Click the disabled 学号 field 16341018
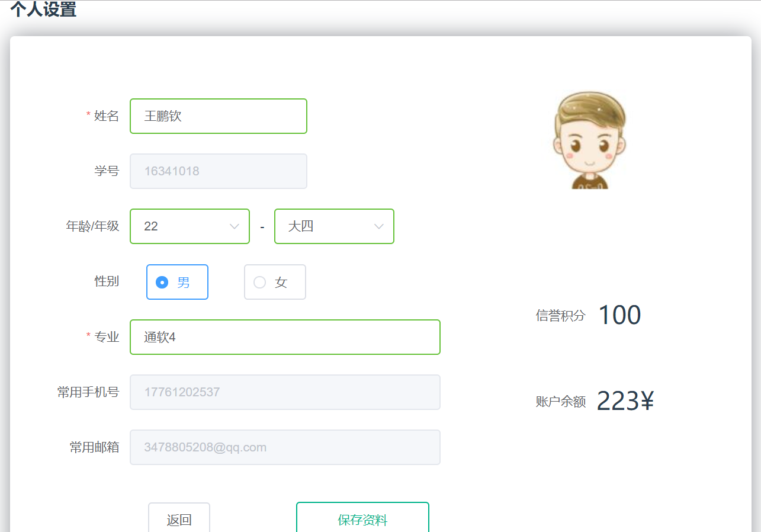The width and height of the screenshot is (761, 532). [218, 171]
